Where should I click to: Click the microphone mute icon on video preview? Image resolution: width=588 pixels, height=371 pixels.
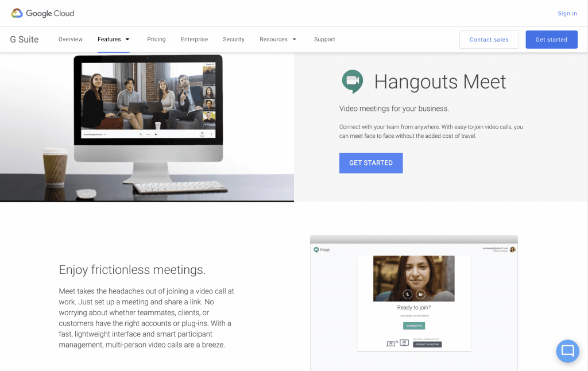408,295
